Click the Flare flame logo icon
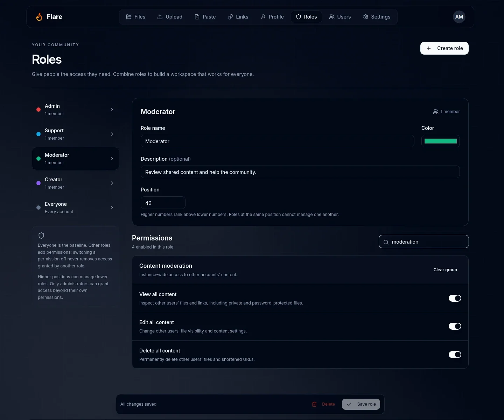The height and width of the screenshot is (420, 504). pyautogui.click(x=39, y=17)
